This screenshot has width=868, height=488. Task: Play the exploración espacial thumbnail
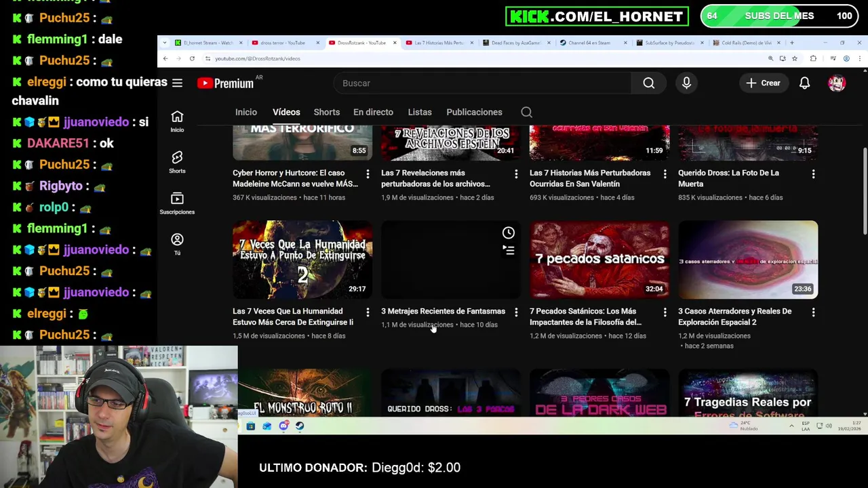pyautogui.click(x=748, y=260)
